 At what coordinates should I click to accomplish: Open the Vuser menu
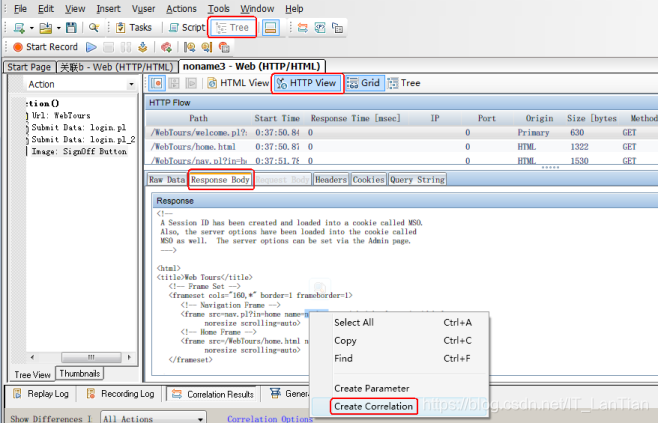pos(144,9)
